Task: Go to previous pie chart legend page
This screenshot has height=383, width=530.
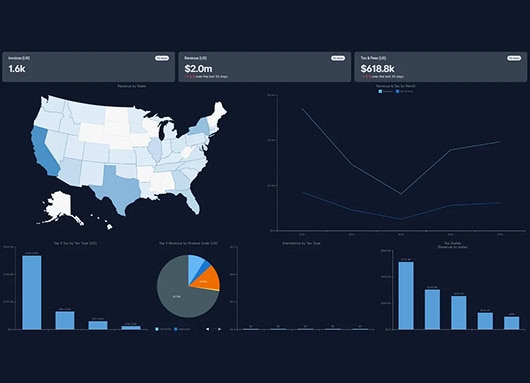Action: click(208, 329)
